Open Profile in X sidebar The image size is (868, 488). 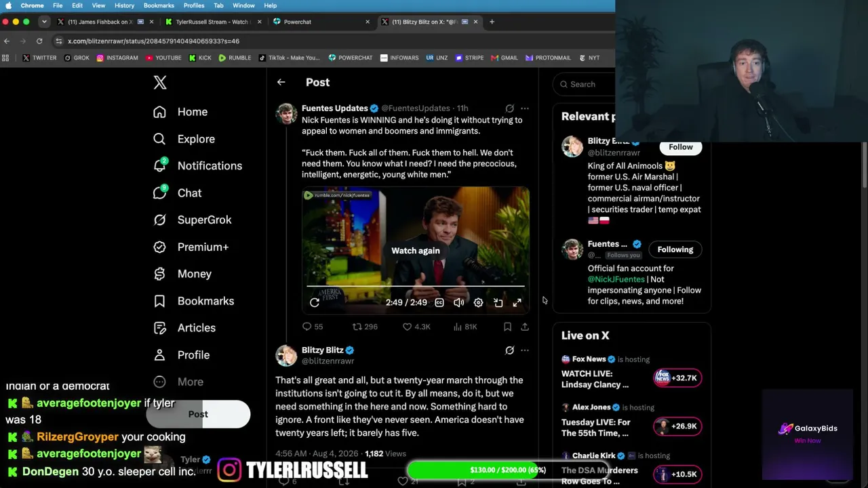(181, 355)
